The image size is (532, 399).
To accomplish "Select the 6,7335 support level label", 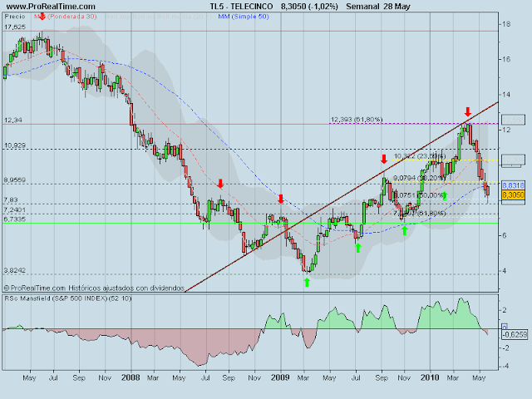I will [x=15, y=219].
